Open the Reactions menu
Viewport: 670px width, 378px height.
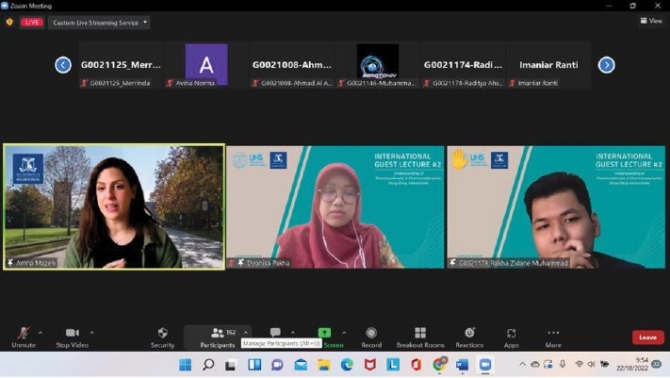469,337
